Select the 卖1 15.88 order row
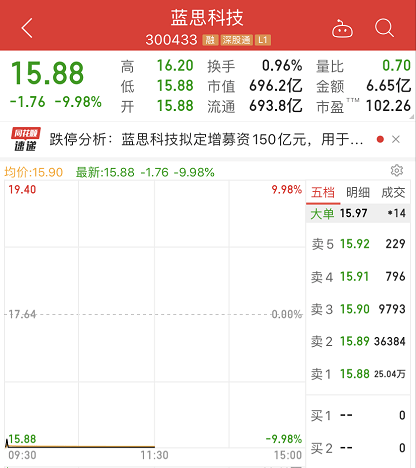The height and width of the screenshot is (468, 416). click(x=358, y=374)
